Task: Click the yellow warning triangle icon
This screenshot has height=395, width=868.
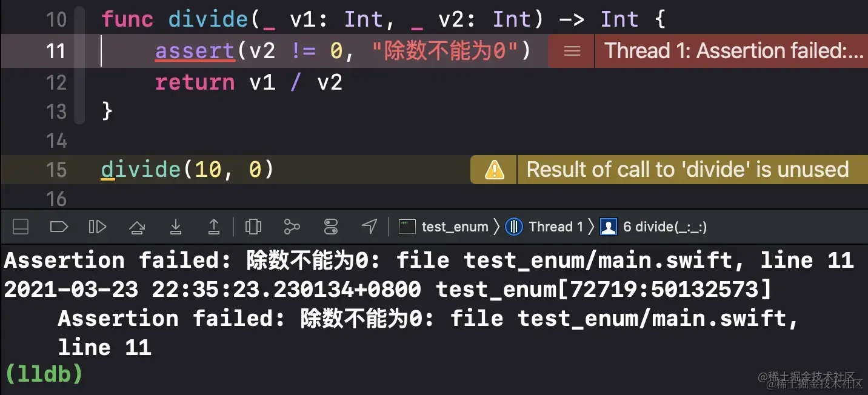Action: (x=494, y=170)
